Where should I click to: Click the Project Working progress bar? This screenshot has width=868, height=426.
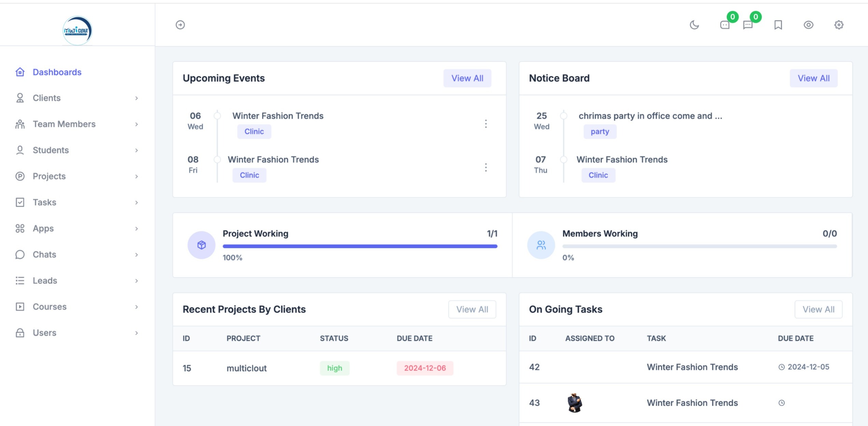[x=360, y=246]
